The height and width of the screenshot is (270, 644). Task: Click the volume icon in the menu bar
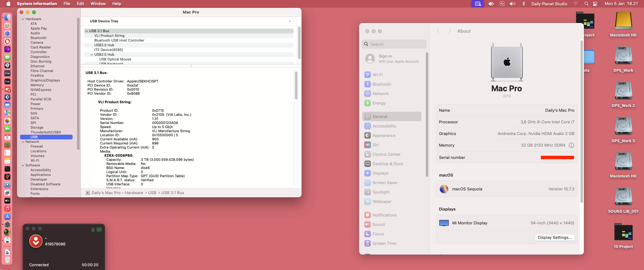pos(513,4)
